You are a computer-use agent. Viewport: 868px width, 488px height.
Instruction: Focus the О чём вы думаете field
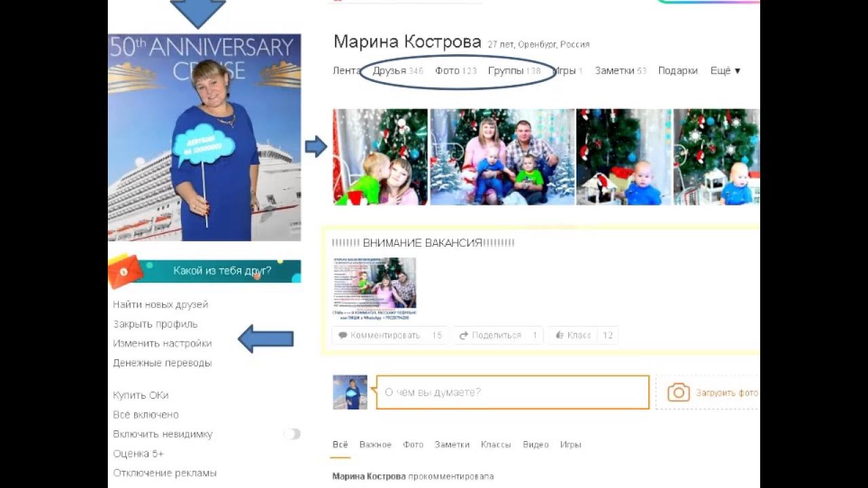513,392
